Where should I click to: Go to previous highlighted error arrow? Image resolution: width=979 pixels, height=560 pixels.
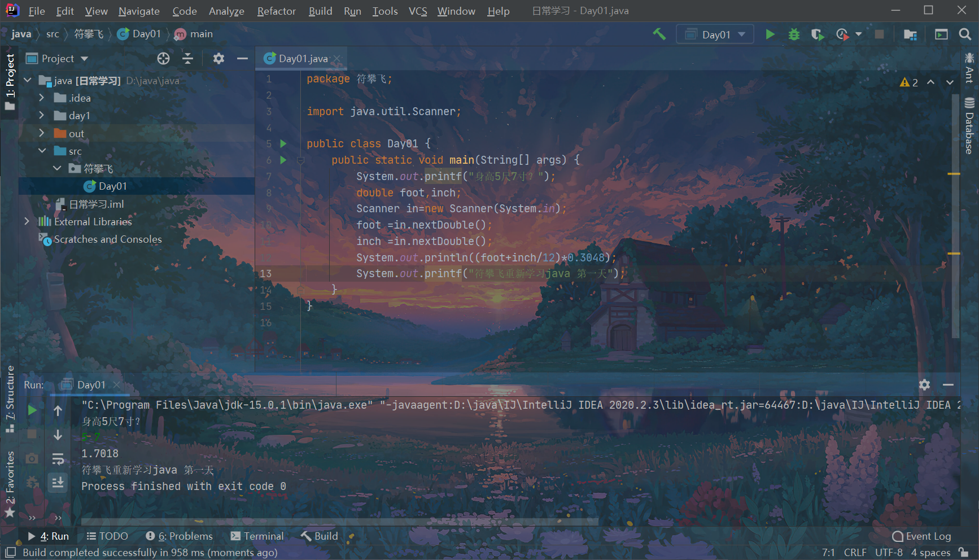pos(930,82)
